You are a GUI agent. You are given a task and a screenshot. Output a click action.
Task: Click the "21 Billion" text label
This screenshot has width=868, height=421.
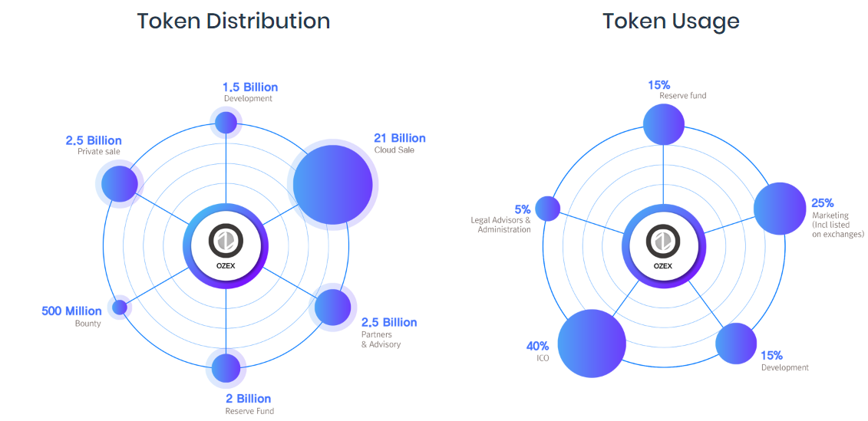[399, 138]
